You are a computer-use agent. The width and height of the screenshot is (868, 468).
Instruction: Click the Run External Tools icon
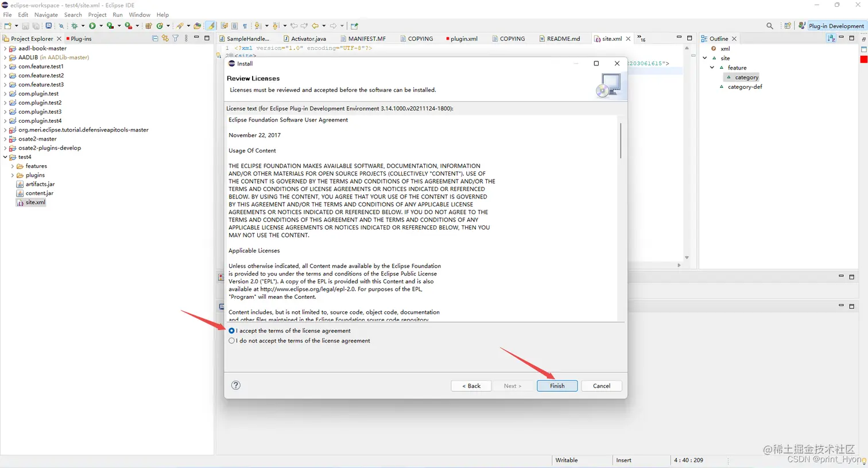128,26
